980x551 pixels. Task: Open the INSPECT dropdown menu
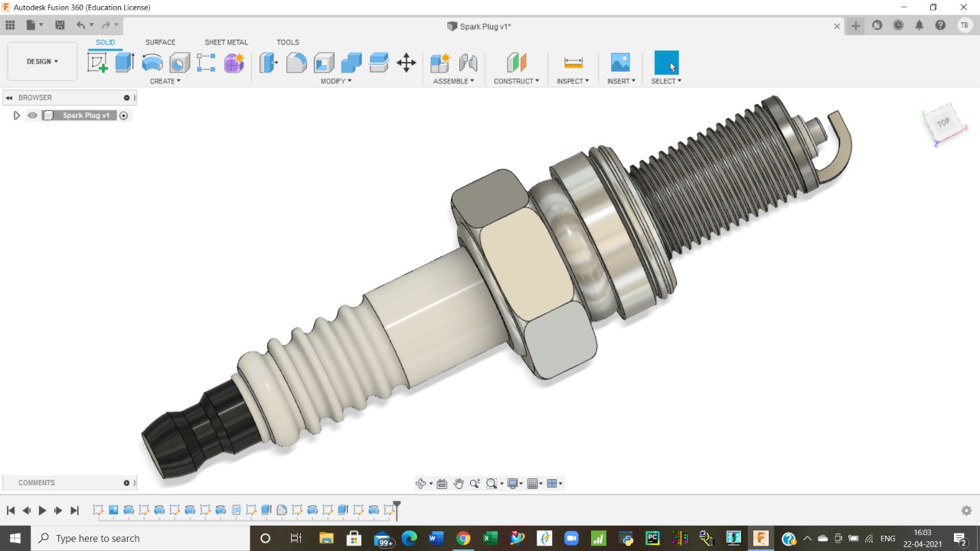pyautogui.click(x=573, y=81)
